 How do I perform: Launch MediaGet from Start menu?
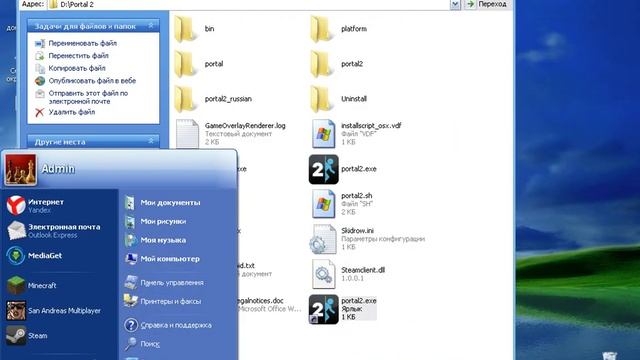(x=35, y=256)
